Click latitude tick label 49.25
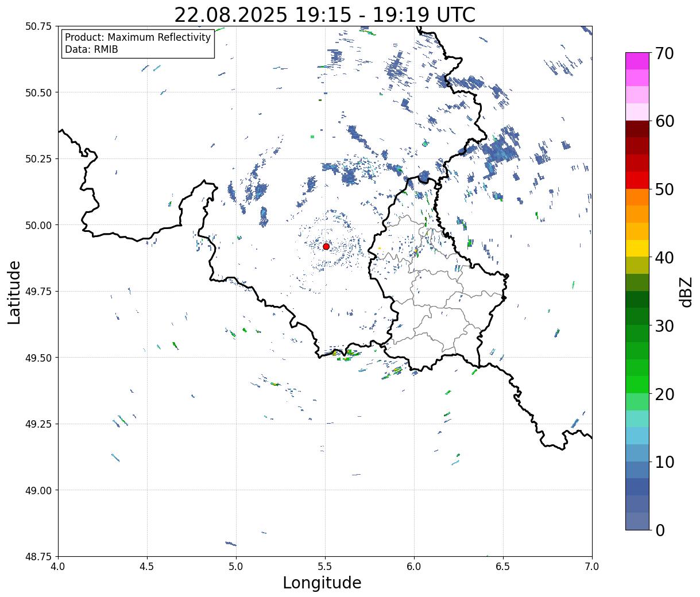 tap(38, 424)
